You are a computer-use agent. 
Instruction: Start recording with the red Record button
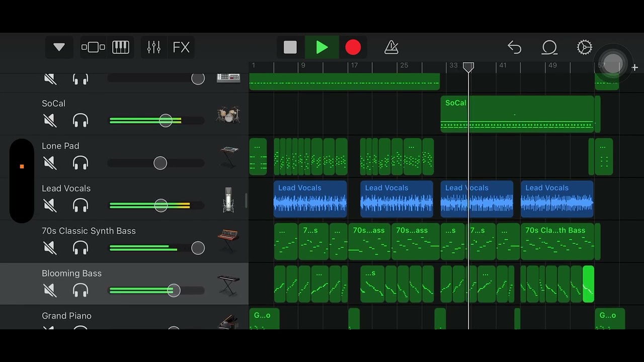click(353, 47)
